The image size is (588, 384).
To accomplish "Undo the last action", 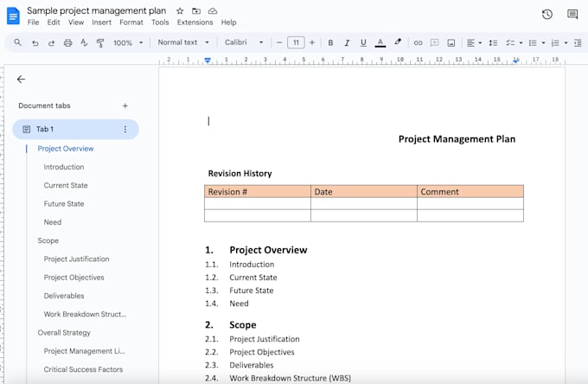I will [x=35, y=43].
